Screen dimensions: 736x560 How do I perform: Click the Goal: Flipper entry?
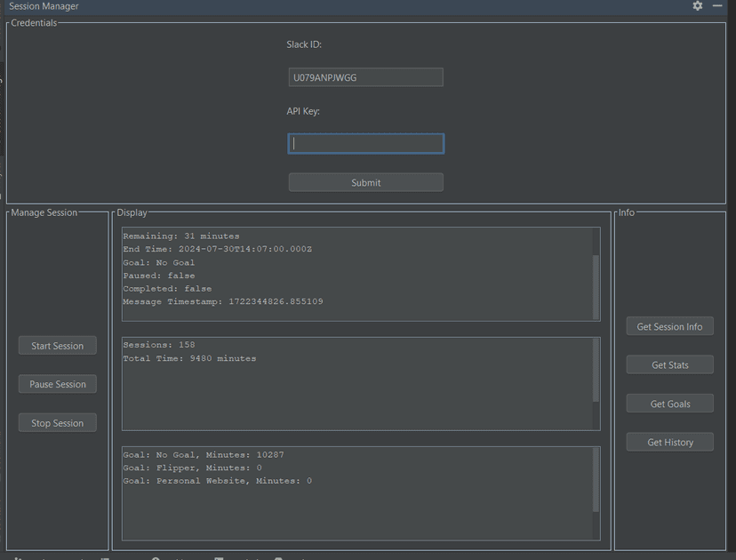click(x=192, y=468)
